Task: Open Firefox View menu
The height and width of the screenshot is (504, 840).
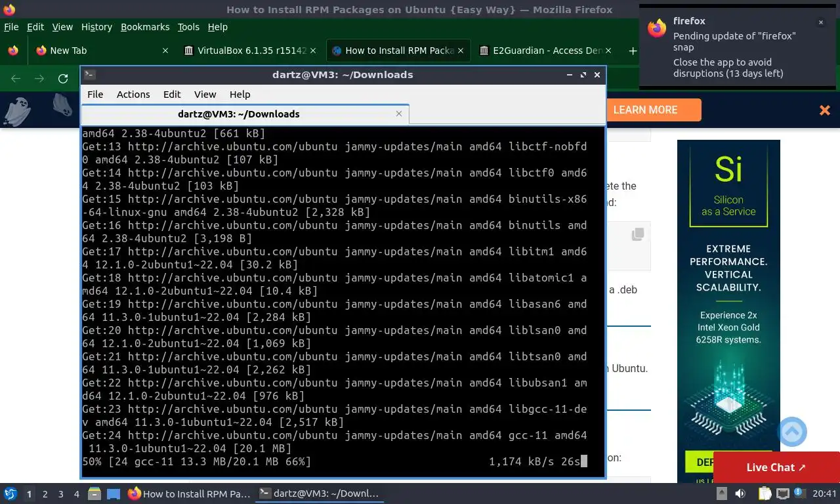Action: 62,27
